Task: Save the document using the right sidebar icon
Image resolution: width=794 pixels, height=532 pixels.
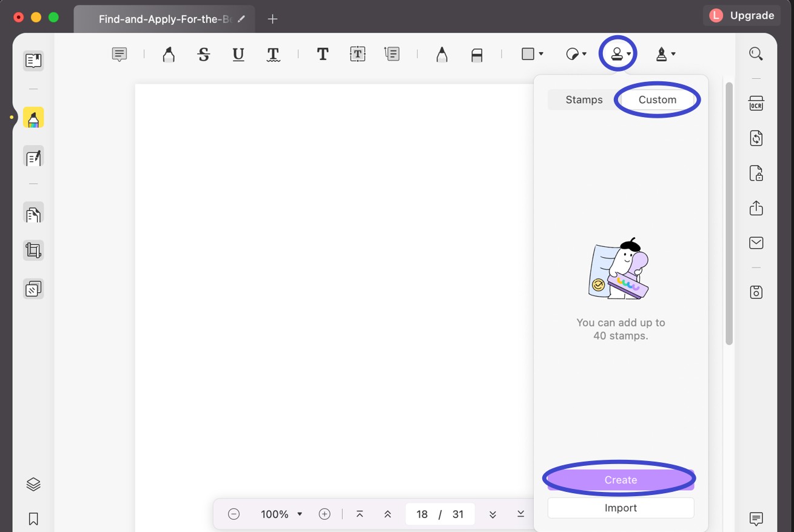Action: click(756, 292)
